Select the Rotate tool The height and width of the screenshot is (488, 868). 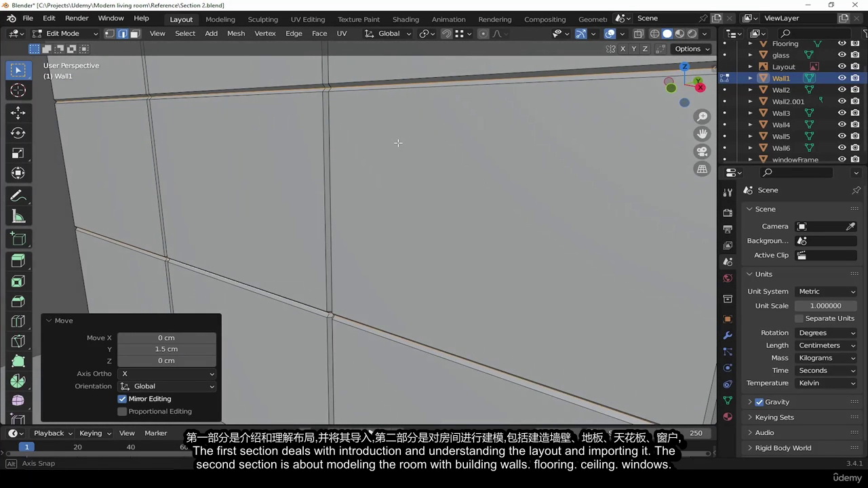18,133
